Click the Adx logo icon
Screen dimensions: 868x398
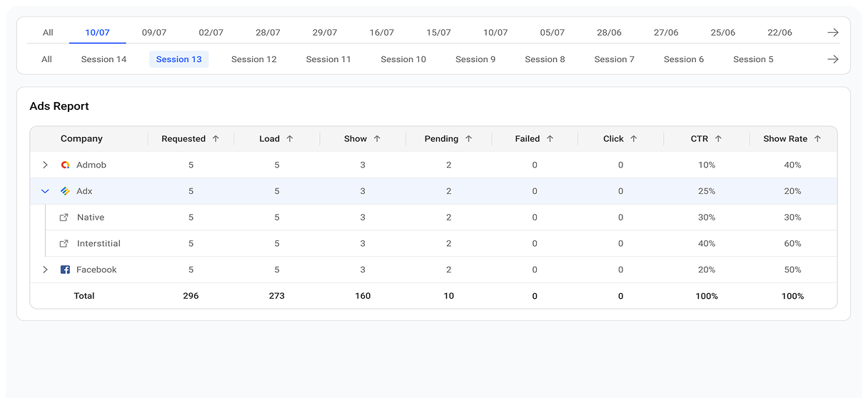coord(65,191)
